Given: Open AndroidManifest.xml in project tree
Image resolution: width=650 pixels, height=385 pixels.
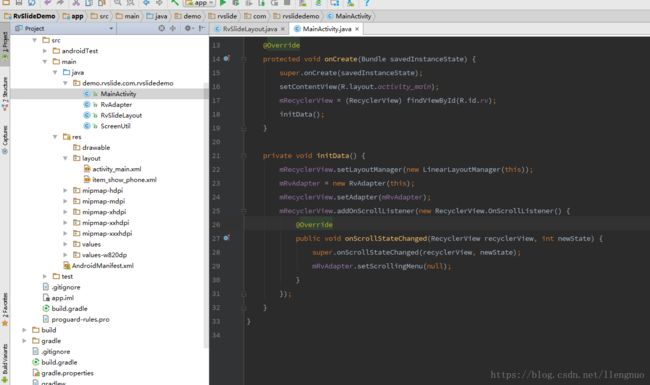Looking at the screenshot, I should (102, 266).
